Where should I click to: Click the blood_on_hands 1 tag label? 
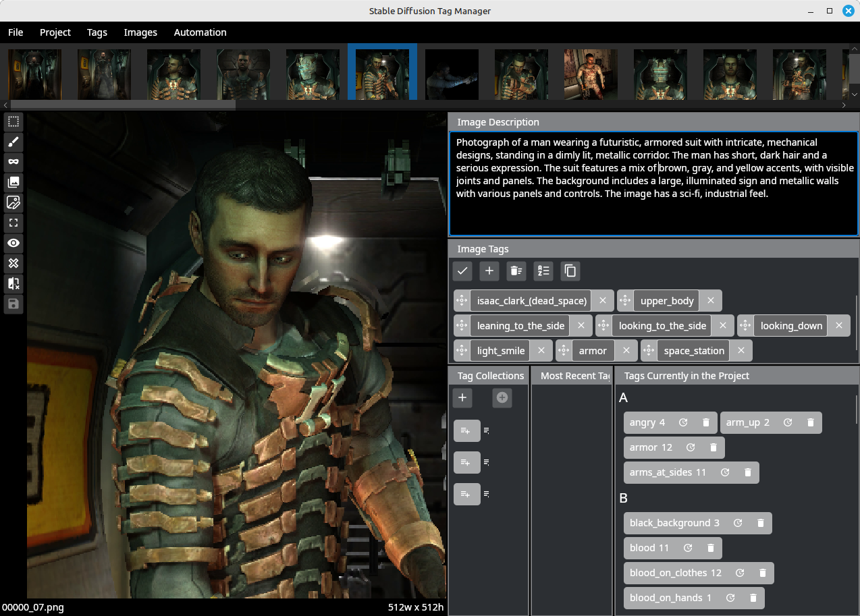670,598
